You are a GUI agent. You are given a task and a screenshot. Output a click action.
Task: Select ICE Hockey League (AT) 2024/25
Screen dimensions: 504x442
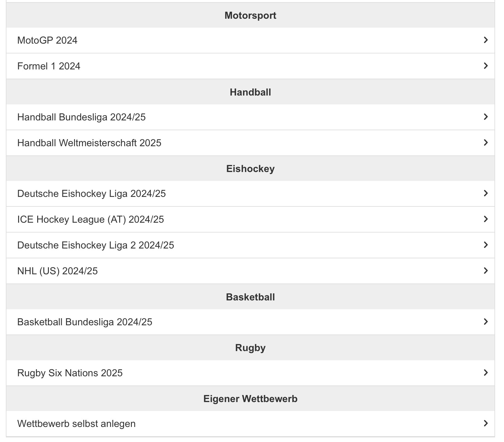point(91,219)
